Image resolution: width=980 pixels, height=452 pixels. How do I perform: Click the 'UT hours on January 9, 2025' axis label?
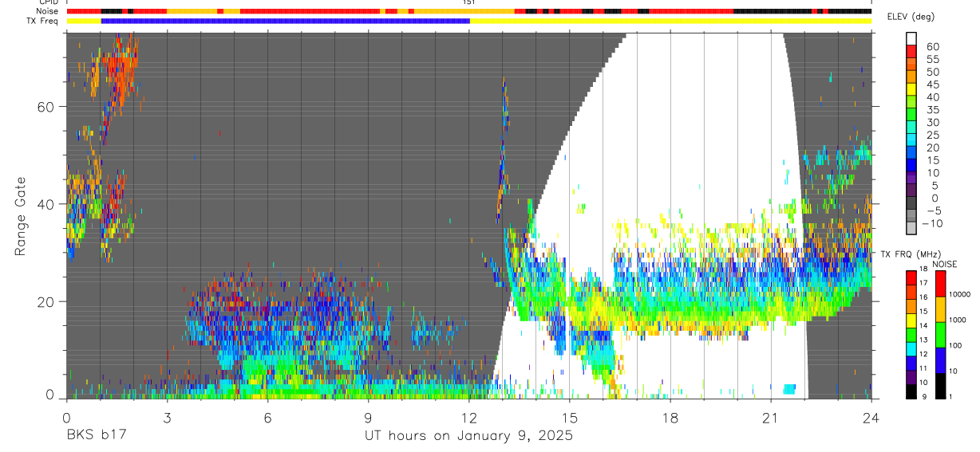coord(468,436)
